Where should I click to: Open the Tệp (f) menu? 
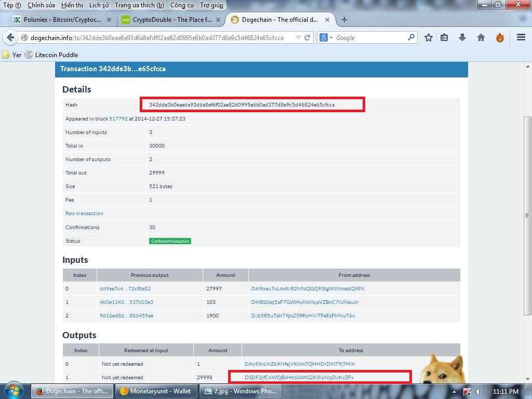(12, 5)
